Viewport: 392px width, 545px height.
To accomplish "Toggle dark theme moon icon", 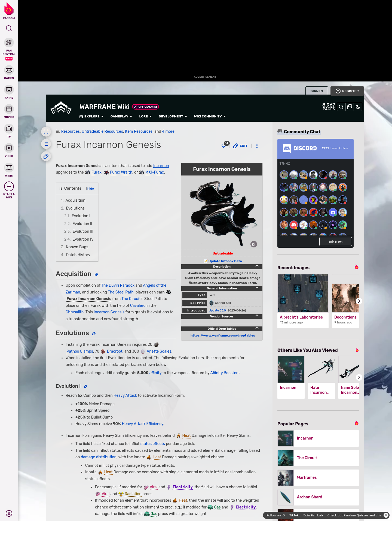I will pos(358,107).
